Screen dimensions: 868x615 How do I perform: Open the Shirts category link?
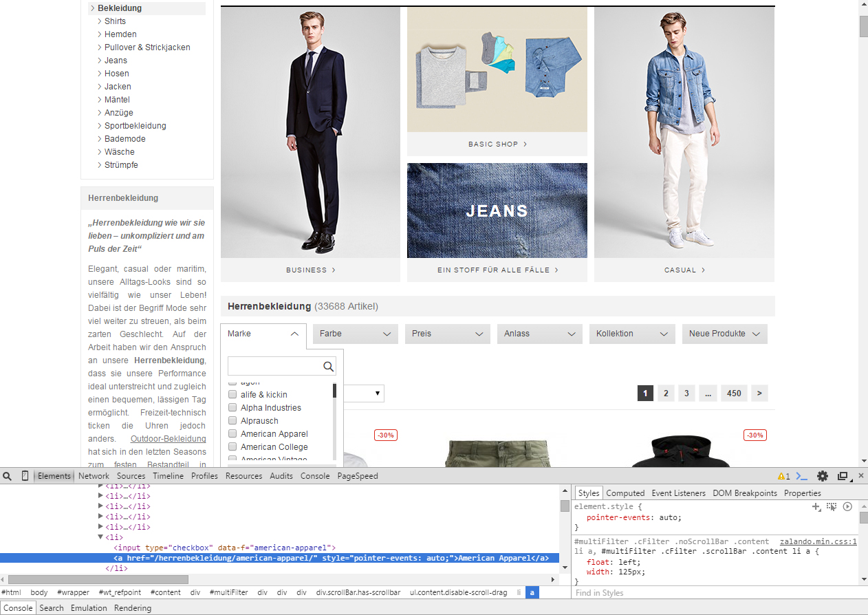click(x=115, y=21)
